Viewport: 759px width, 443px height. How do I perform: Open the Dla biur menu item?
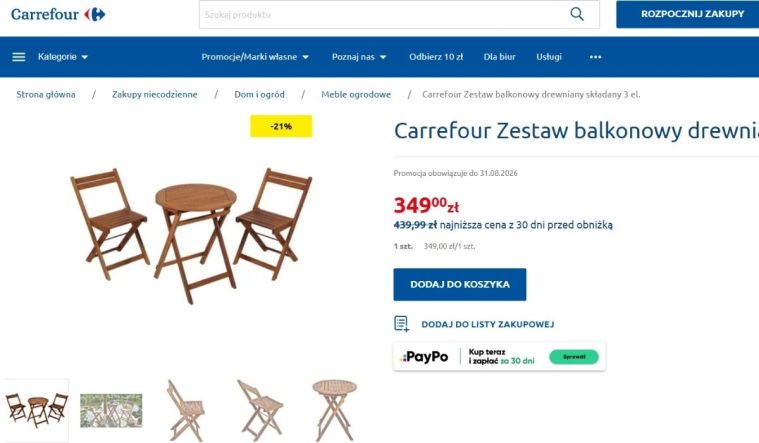[x=499, y=57]
